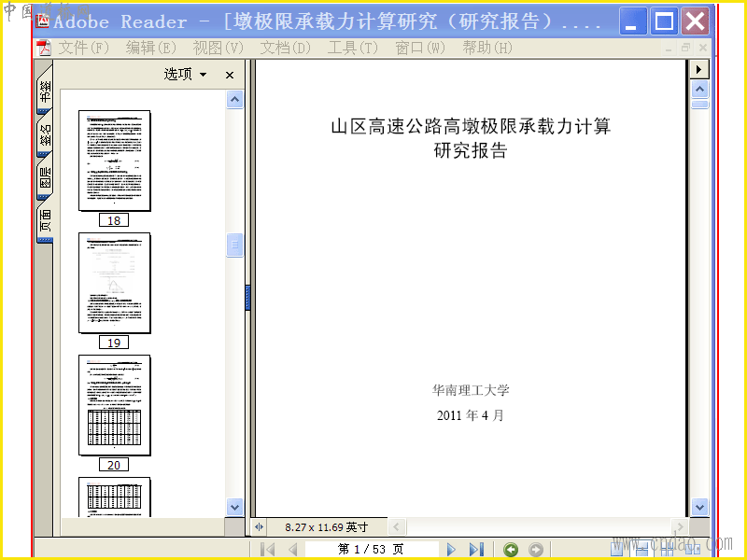Jump to the last page

point(476,549)
